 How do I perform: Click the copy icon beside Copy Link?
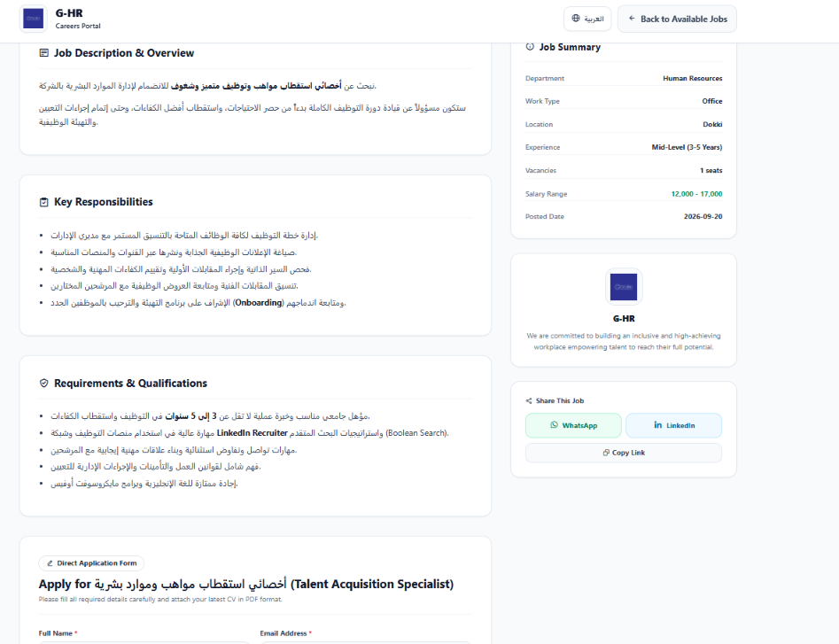point(606,453)
